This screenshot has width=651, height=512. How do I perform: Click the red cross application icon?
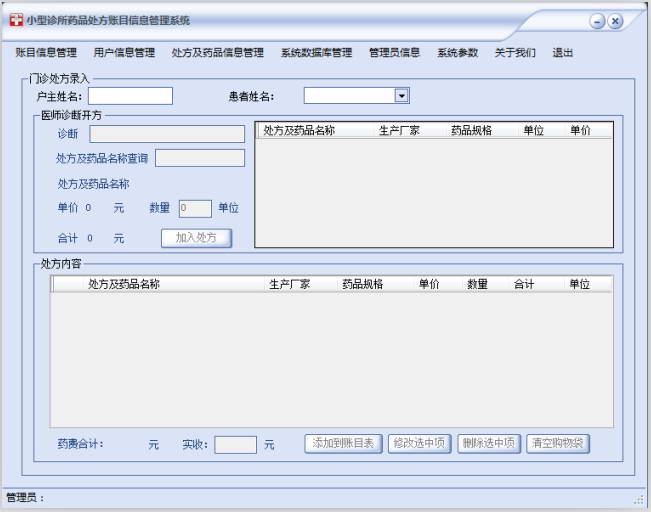point(16,20)
